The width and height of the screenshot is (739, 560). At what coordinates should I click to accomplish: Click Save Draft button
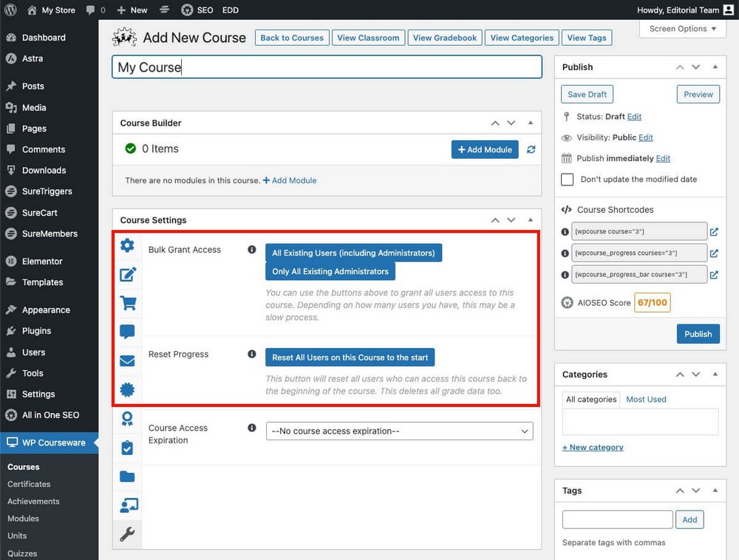587,95
